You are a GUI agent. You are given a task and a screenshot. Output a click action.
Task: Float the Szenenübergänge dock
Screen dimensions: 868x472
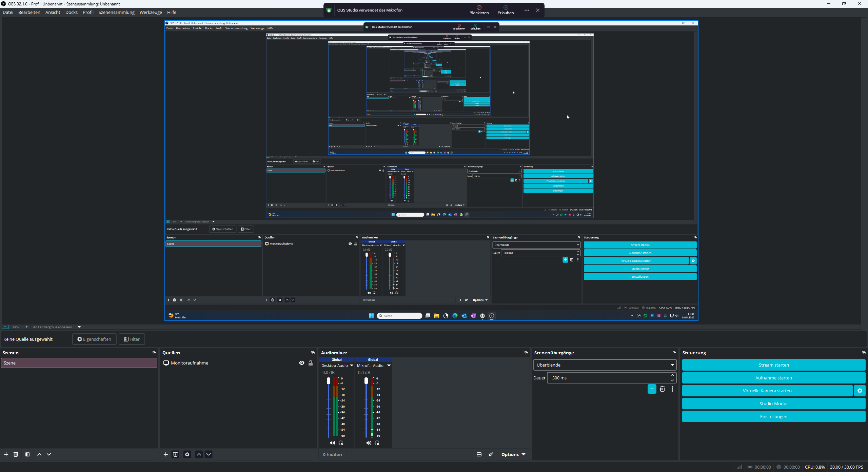coord(674,353)
